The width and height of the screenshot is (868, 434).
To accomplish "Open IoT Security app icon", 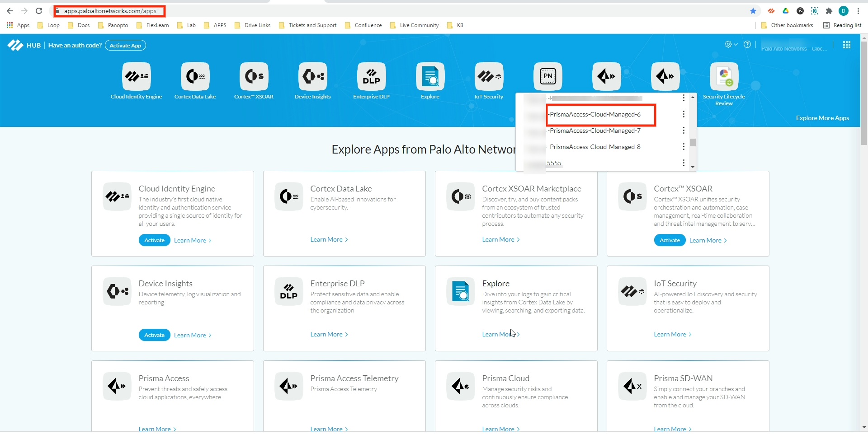I will coord(489,76).
